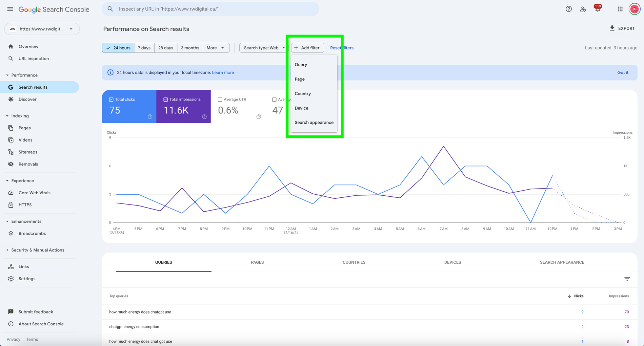This screenshot has height=346, width=644.
Task: Uncheck the Total clicks metric
Action: (111, 100)
